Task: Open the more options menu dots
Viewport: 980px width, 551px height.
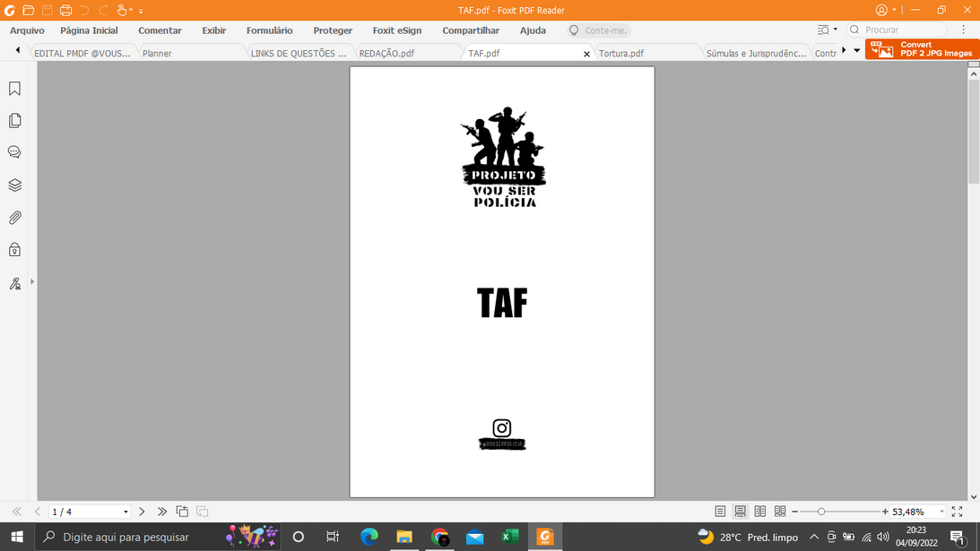Action: (x=963, y=30)
